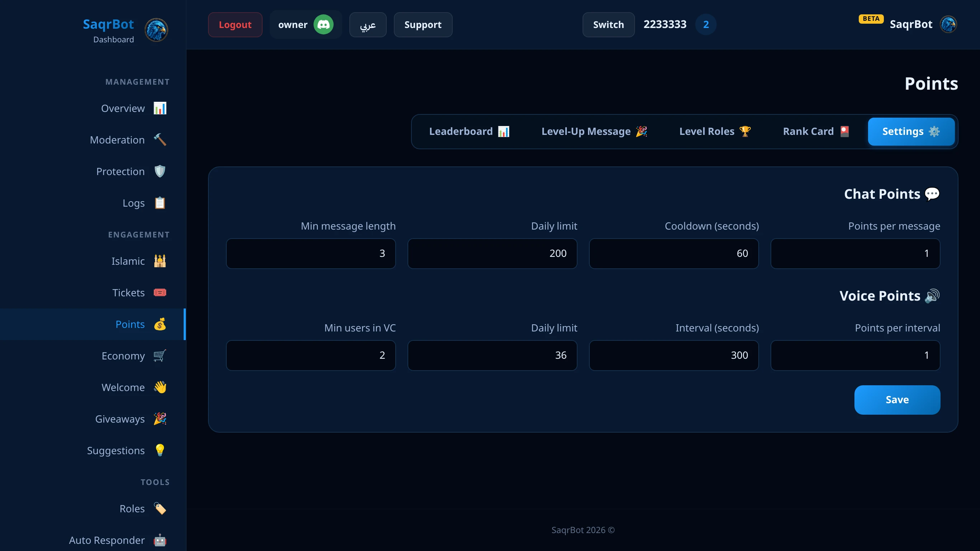Click the Giveaways party popper icon
The image size is (980, 551).
(x=160, y=419)
